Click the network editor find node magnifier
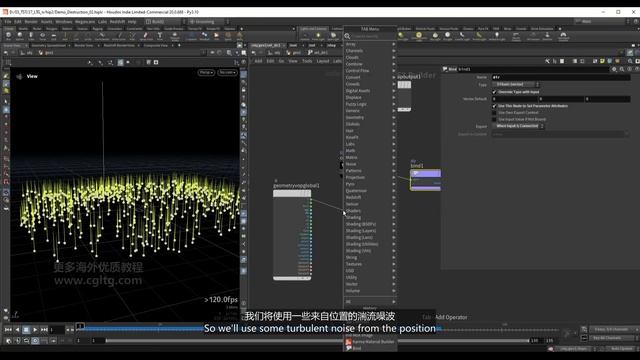Screen dimensions: 640x360 tap(630, 61)
